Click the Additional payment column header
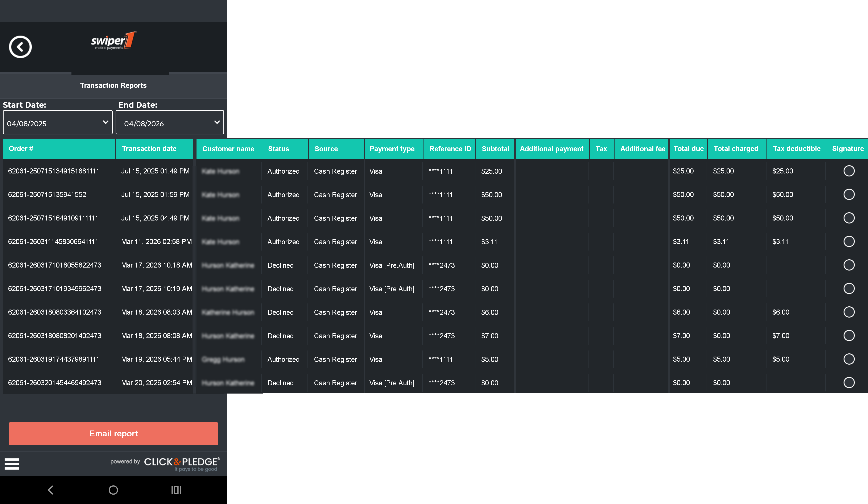The height and width of the screenshot is (504, 868). pyautogui.click(x=552, y=149)
